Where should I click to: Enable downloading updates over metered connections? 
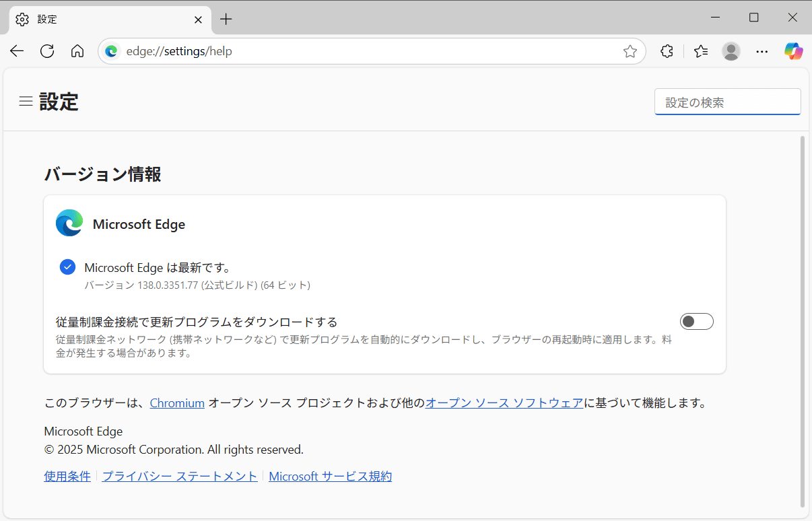click(697, 322)
